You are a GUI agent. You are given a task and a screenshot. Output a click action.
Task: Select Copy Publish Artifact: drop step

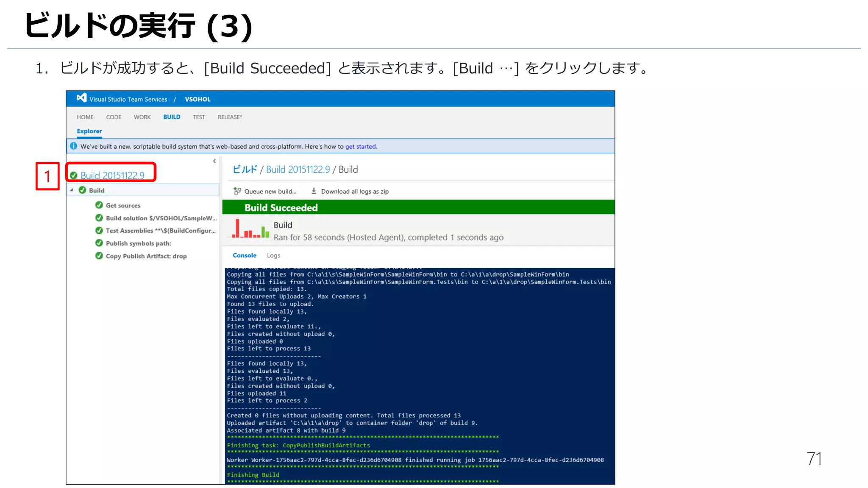(146, 256)
